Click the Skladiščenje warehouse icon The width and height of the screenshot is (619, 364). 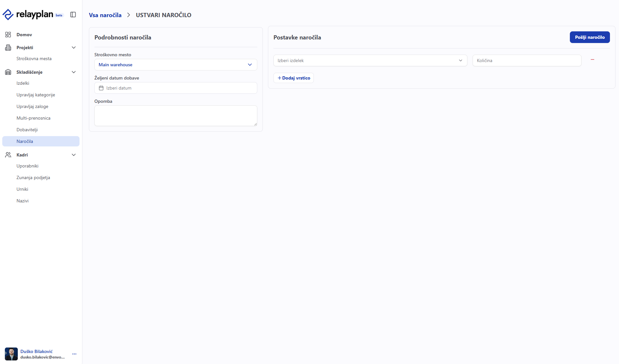click(x=8, y=72)
